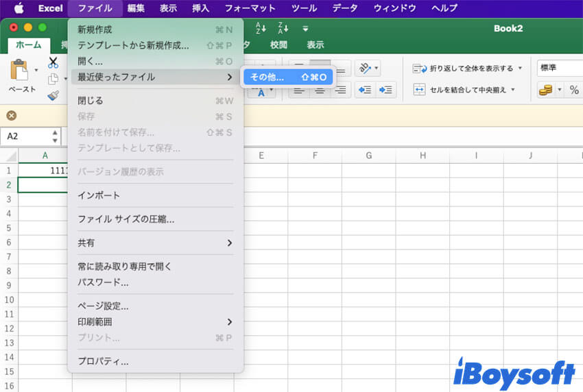Sort ascending A to Z icon
583x392 pixels.
pos(261,28)
